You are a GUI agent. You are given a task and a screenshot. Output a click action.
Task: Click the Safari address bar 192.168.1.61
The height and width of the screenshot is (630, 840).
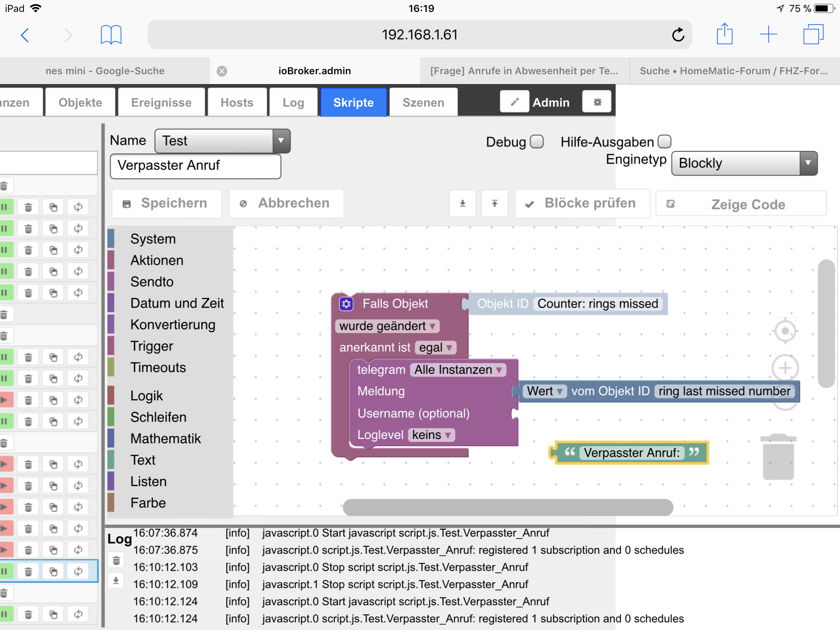point(420,35)
